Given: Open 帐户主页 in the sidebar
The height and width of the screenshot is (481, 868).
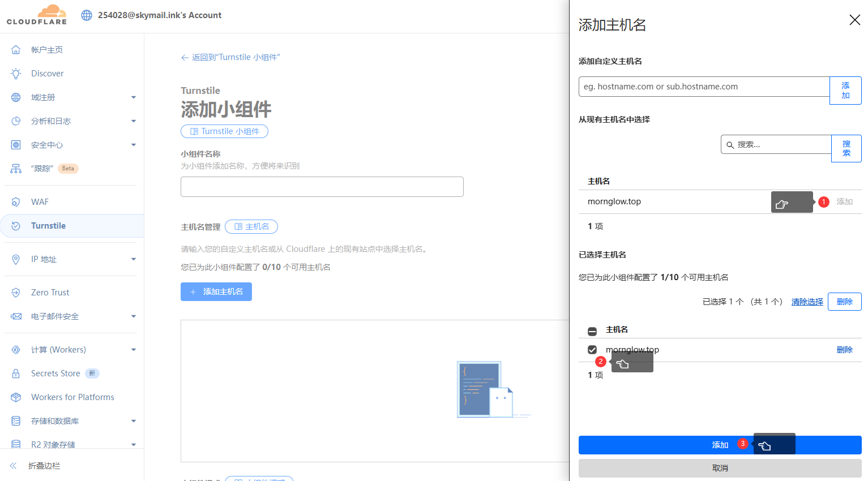Looking at the screenshot, I should (x=47, y=50).
